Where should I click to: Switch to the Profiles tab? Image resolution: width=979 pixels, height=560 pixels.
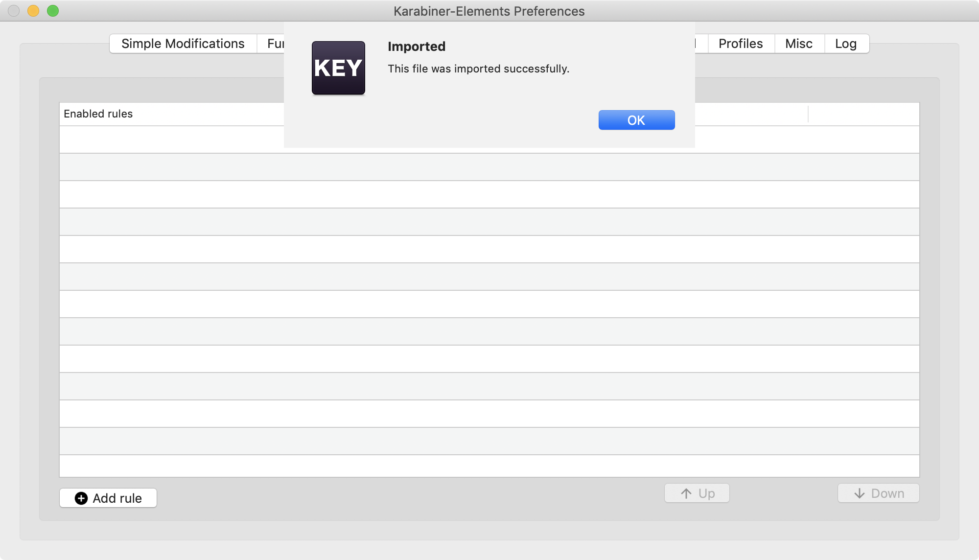740,44
